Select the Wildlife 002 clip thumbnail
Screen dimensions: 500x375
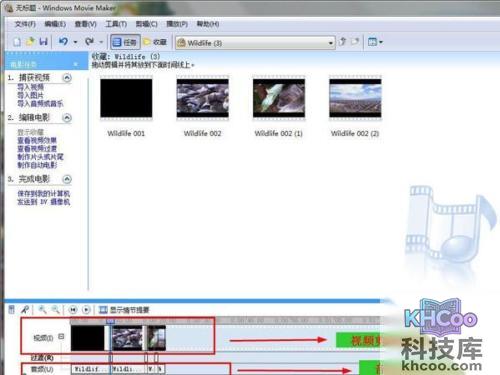(203, 98)
